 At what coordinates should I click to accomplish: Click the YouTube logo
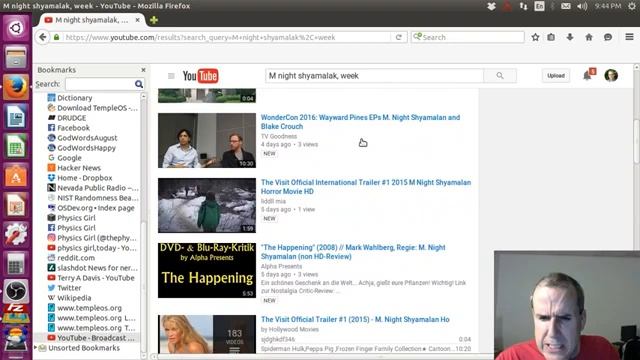click(x=200, y=76)
